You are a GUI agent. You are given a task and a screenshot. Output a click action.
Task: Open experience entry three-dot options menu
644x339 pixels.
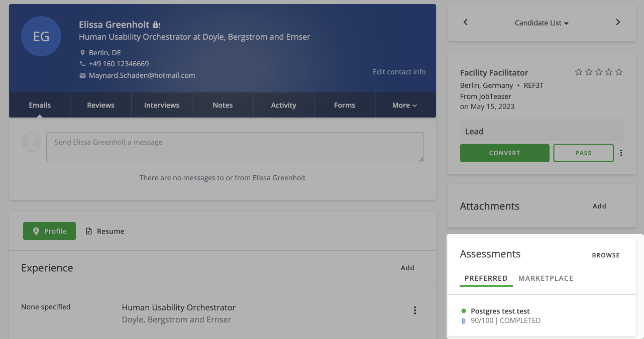click(415, 310)
